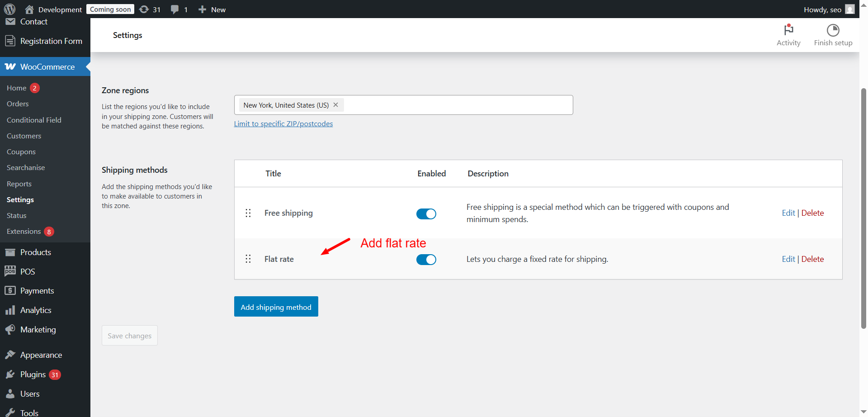
Task: Delete the Free shipping method
Action: click(812, 213)
